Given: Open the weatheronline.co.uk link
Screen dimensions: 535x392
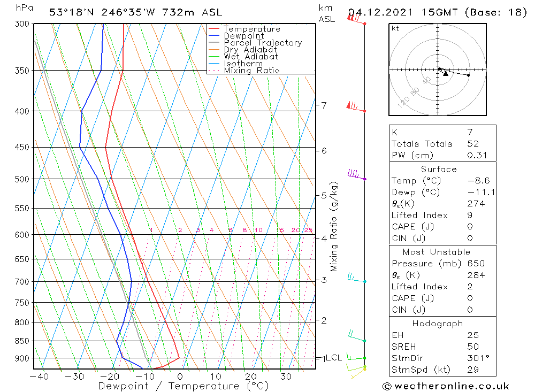Looking at the screenshot, I should point(446,386).
